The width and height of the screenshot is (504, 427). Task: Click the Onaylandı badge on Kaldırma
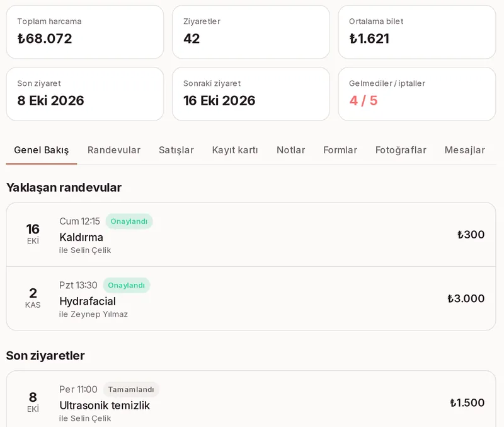pos(129,221)
